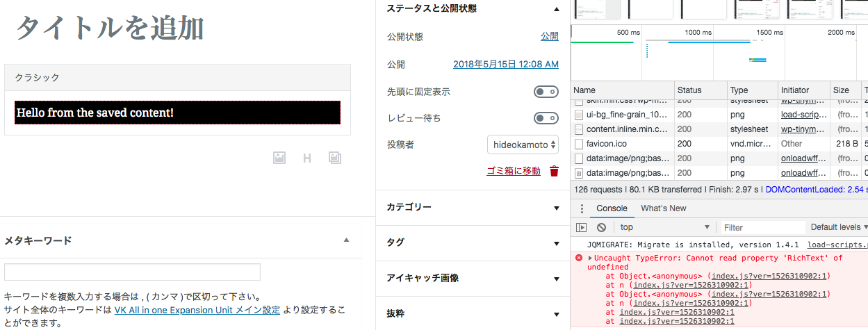Click the DOMContentLoaded timing in summary bar
Screen dimensions: 868x330
(816, 189)
